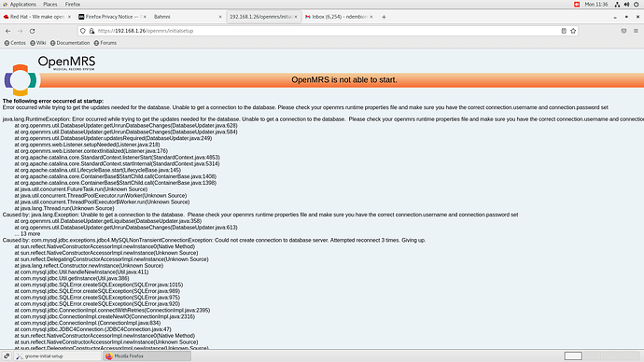
Task: Open a new tab with plus button
Action: coord(384,17)
